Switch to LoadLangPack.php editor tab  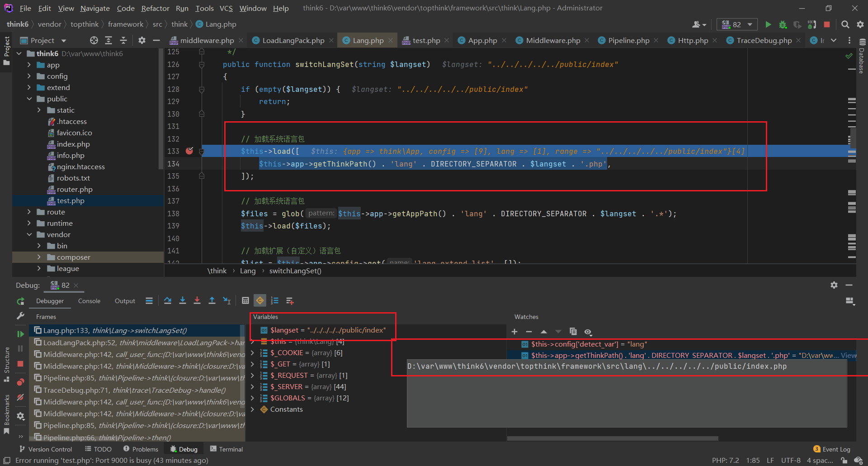tap(293, 40)
